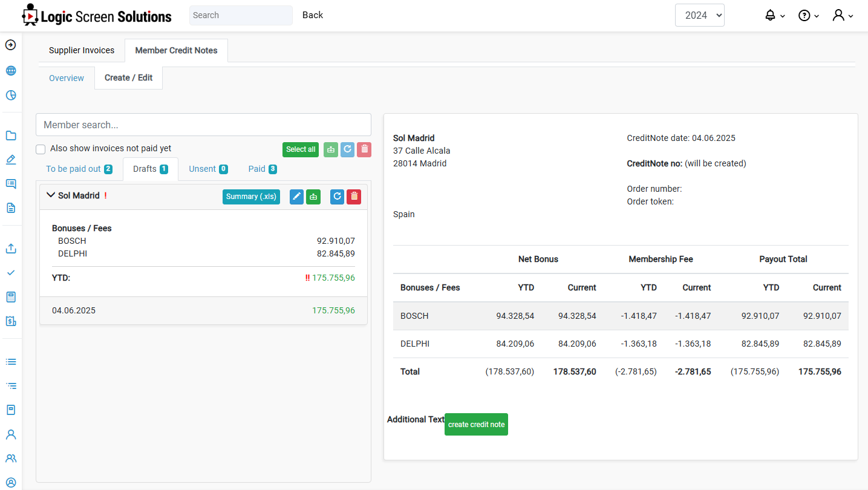Open the single user icon in the sidebar
Image resolution: width=868 pixels, height=490 pixels.
coord(10,434)
